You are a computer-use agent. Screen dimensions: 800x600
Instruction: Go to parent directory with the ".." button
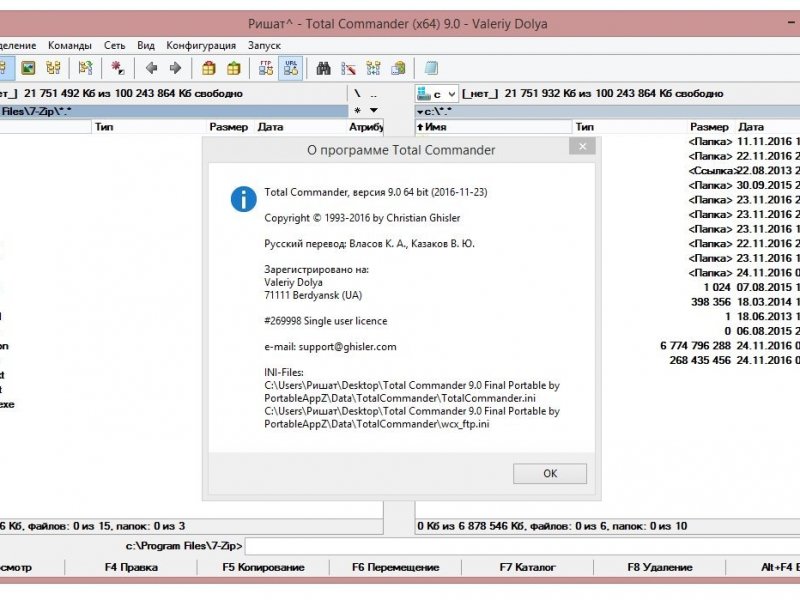tap(374, 94)
